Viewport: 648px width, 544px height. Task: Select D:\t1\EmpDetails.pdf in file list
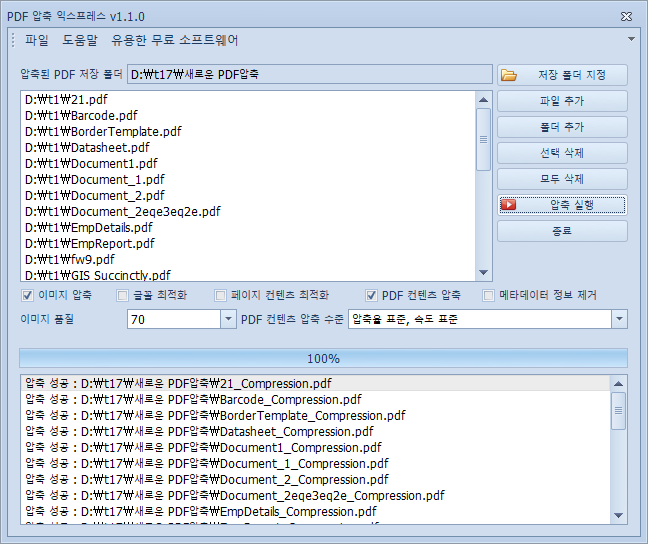point(248,228)
